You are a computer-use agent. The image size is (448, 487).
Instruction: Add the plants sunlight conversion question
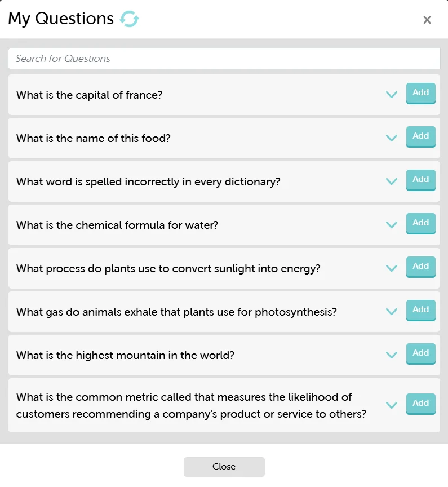point(420,267)
